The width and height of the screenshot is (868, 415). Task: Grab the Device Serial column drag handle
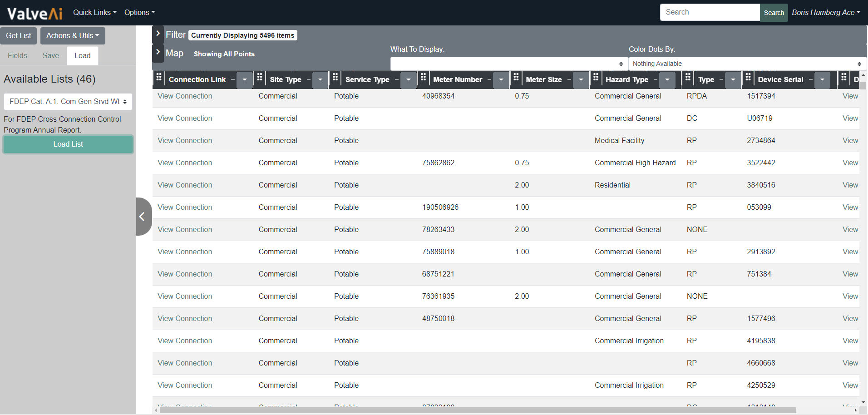(x=748, y=77)
